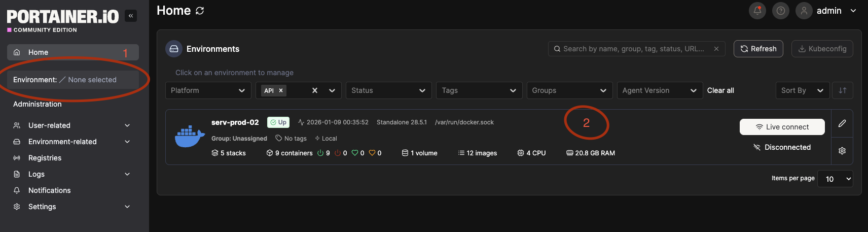Click the containers cube icon
The height and width of the screenshot is (232, 868).
click(270, 153)
